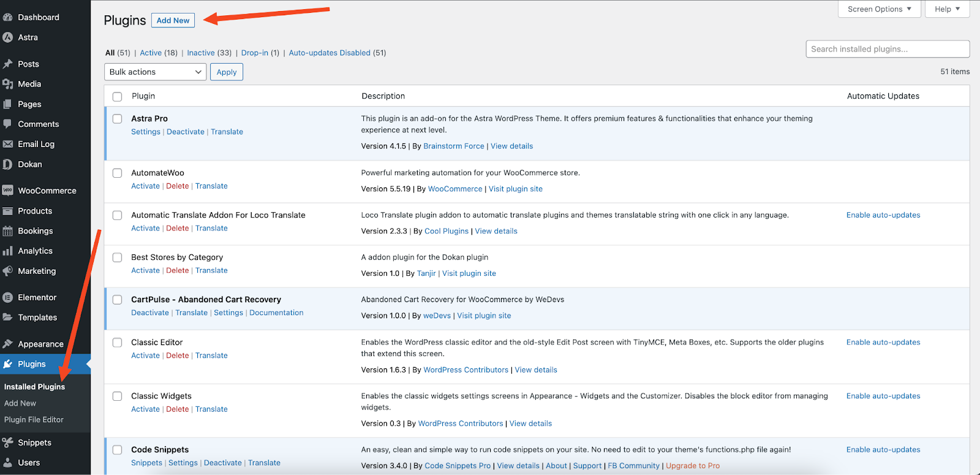The width and height of the screenshot is (980, 475).
Task: Click the Add New button beside Plugins heading
Action: [x=173, y=20]
